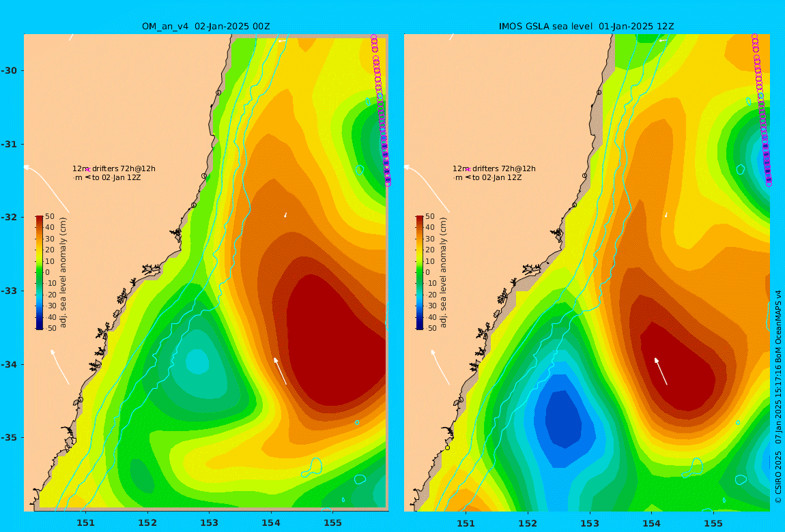Click longitude label 153 under the right map
The height and width of the screenshot is (532, 785).
590,523
